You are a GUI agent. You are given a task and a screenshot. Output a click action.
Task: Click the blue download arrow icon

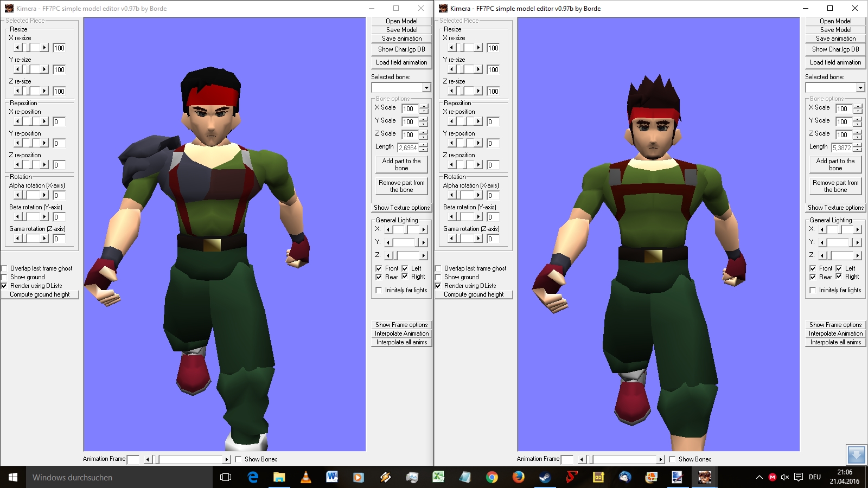[857, 454]
